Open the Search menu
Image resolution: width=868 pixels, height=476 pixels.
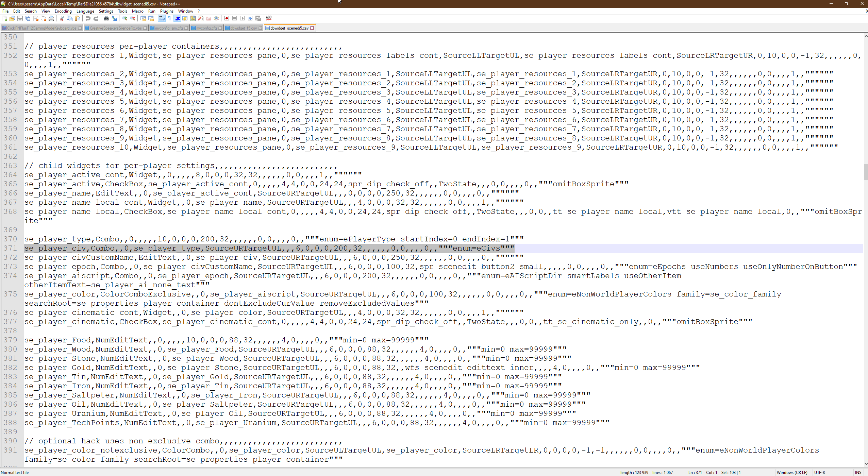[x=31, y=11]
